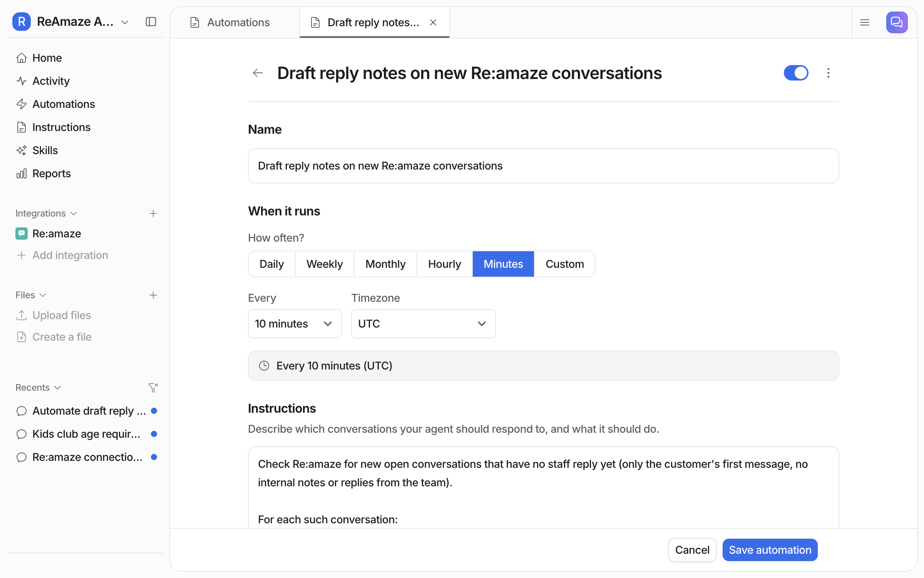This screenshot has width=924, height=578.
Task: Open the chat assistant icon
Action: (x=897, y=22)
